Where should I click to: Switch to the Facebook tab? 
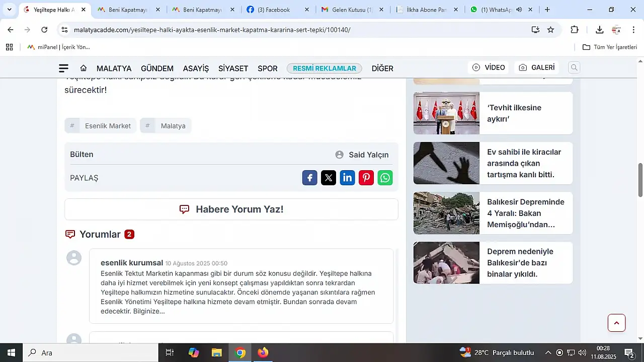click(274, 10)
